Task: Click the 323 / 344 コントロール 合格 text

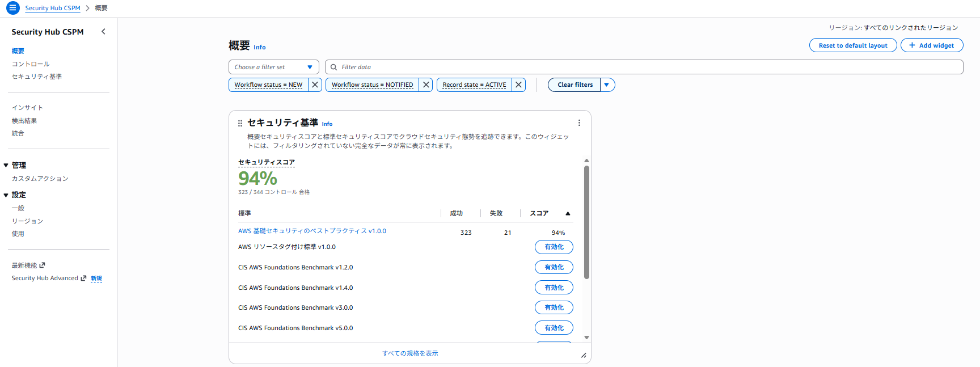Action: (x=274, y=192)
